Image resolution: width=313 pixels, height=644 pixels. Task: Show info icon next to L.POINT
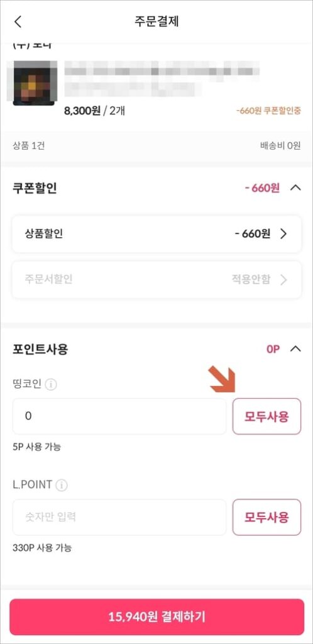[x=62, y=486]
